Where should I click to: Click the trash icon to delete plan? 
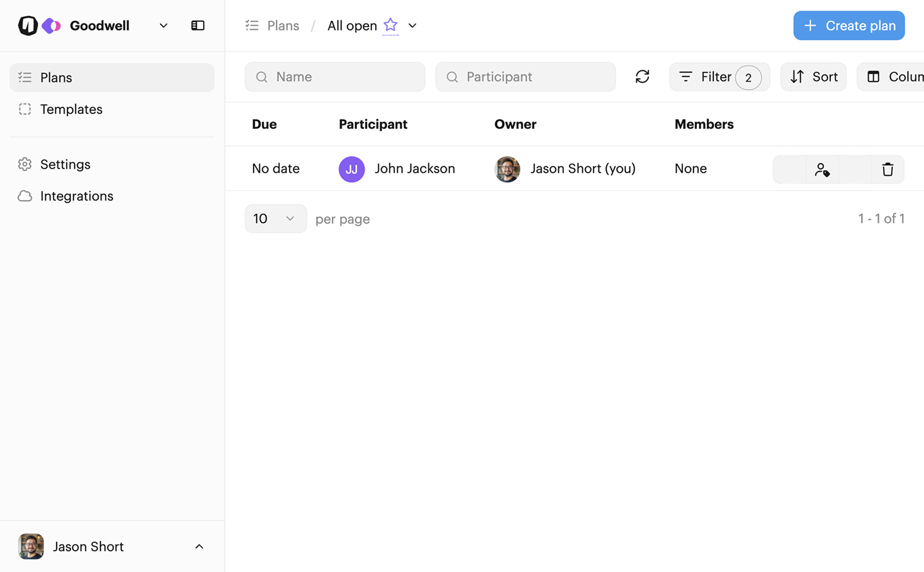887,169
